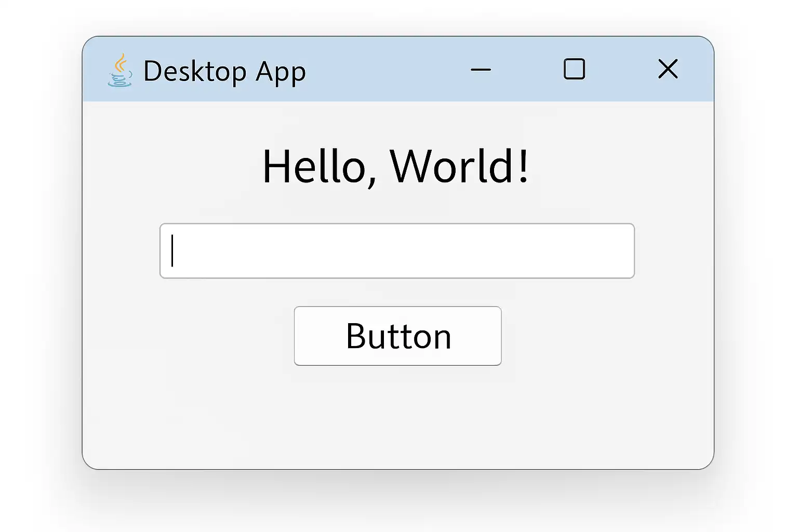The image size is (798, 532).
Task: Close the Desktop App window
Action: click(668, 69)
